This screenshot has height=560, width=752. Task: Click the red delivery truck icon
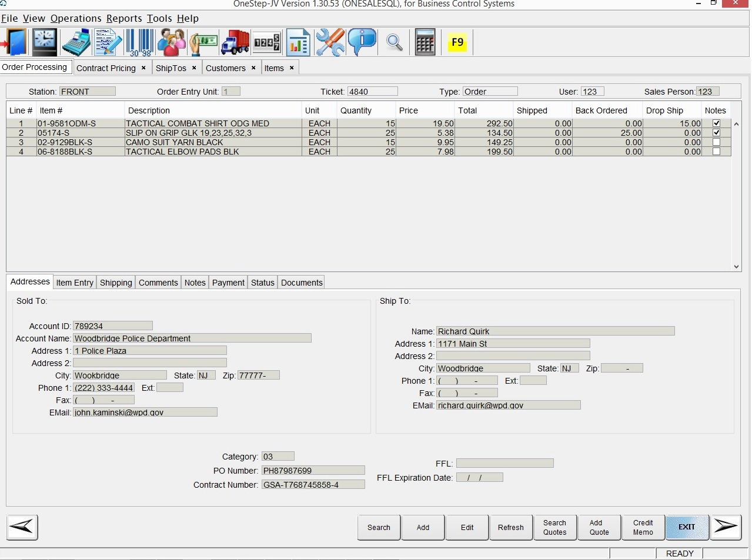pos(235,42)
